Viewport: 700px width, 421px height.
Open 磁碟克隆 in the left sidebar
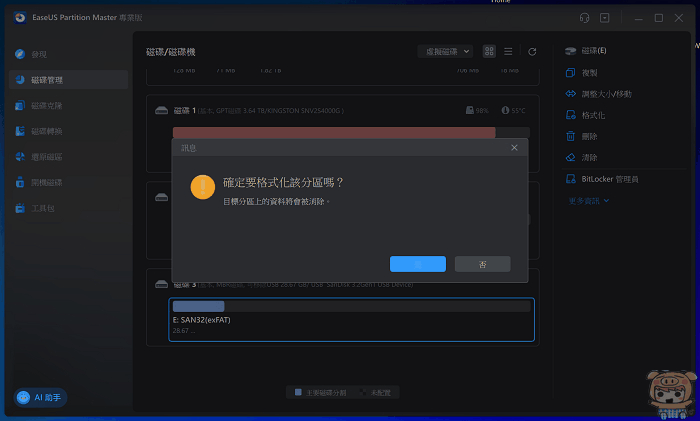(x=47, y=105)
